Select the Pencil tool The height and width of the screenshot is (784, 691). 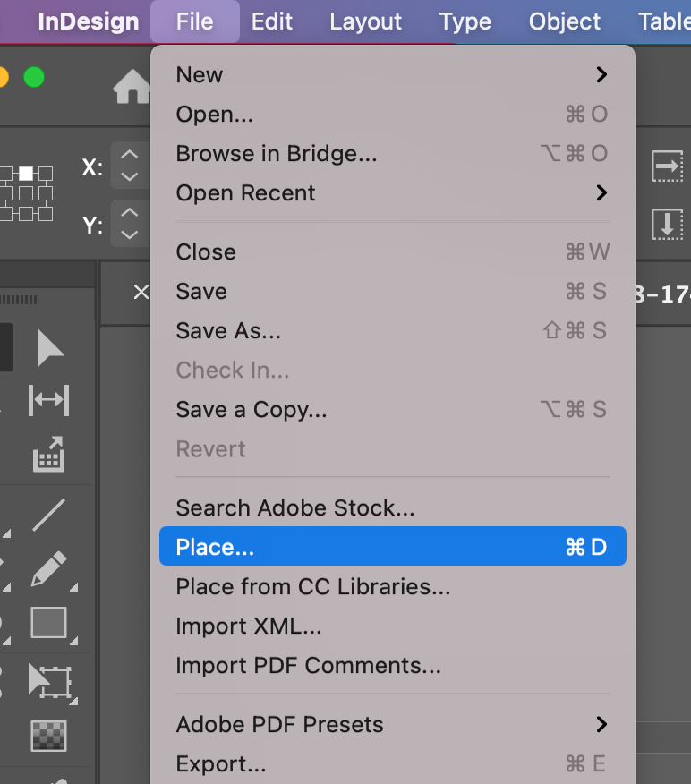pos(49,569)
